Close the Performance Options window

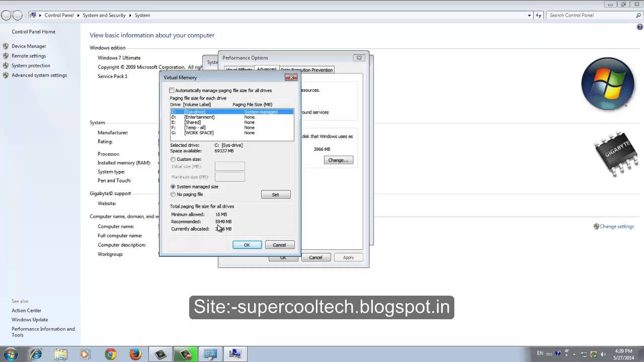pyautogui.click(x=359, y=58)
